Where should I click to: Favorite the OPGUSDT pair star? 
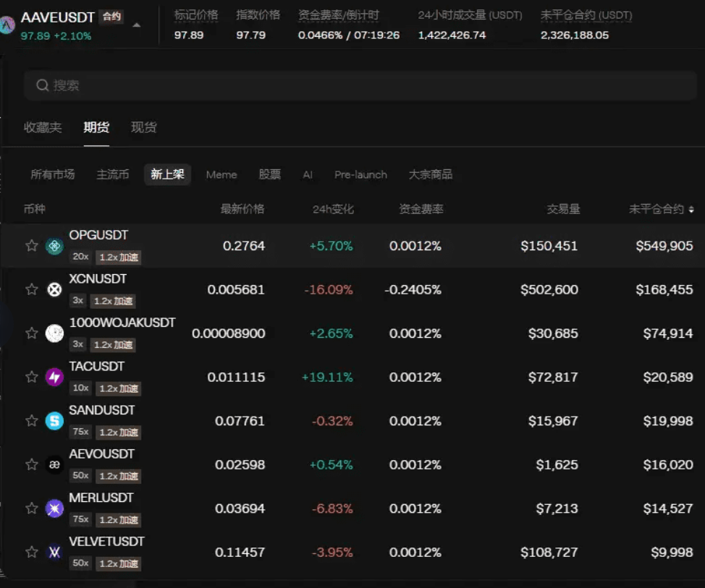pyautogui.click(x=31, y=245)
